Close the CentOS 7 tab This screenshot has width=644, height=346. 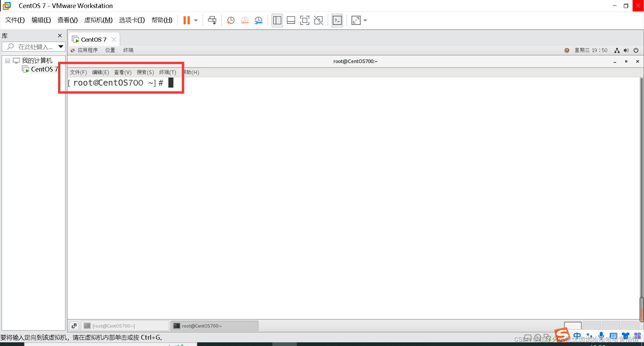pos(114,40)
